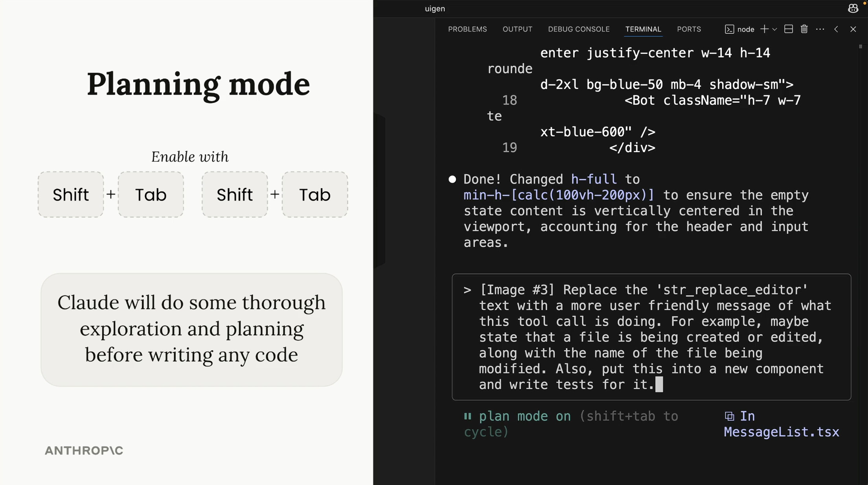This screenshot has width=868, height=485.
Task: Open panel more actions ellipsis
Action: 820,29
